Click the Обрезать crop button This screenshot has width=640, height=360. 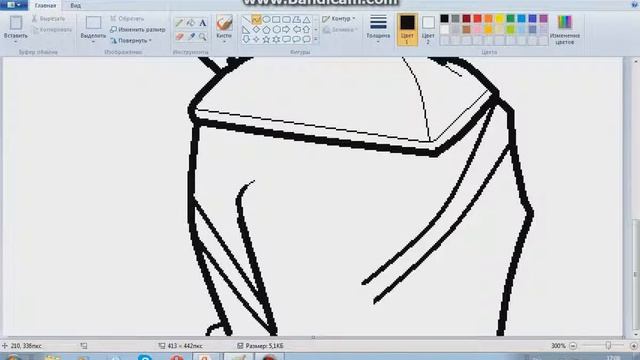click(x=127, y=19)
